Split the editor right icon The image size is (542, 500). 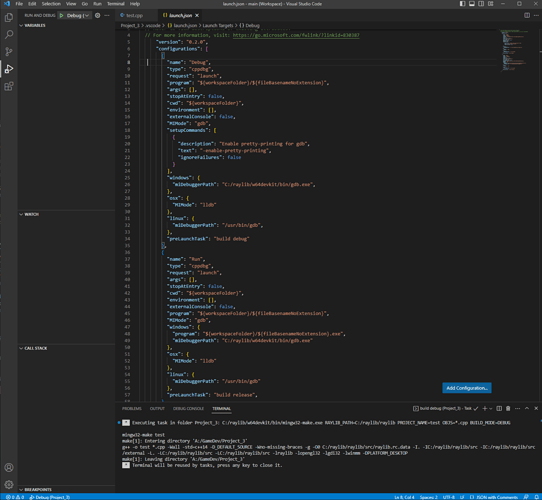point(527,16)
